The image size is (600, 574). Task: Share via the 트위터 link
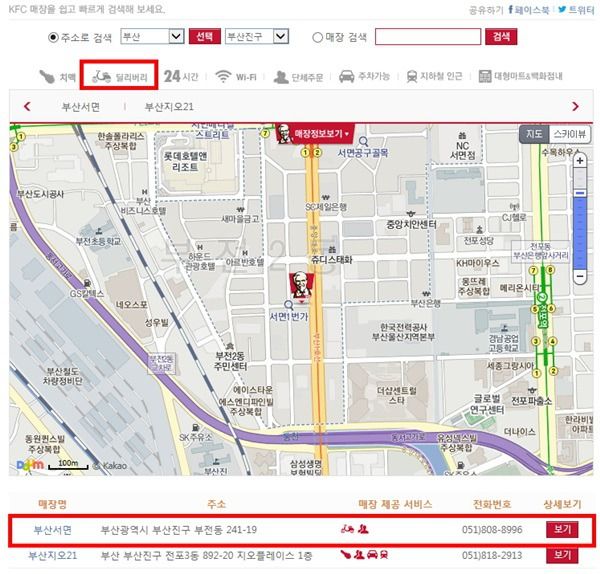[576, 10]
